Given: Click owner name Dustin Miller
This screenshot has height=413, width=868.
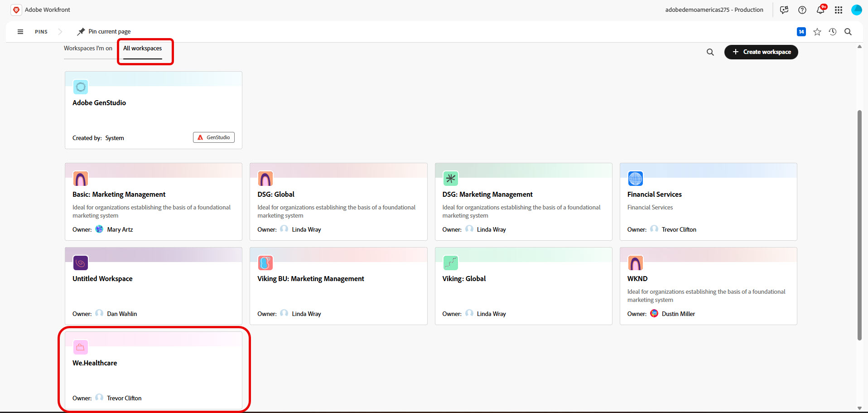Looking at the screenshot, I should point(678,314).
